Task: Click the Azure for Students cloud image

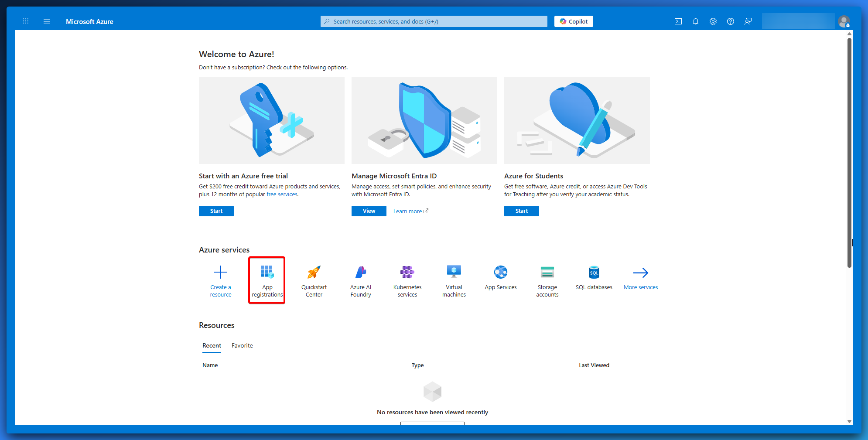Action: (577, 120)
